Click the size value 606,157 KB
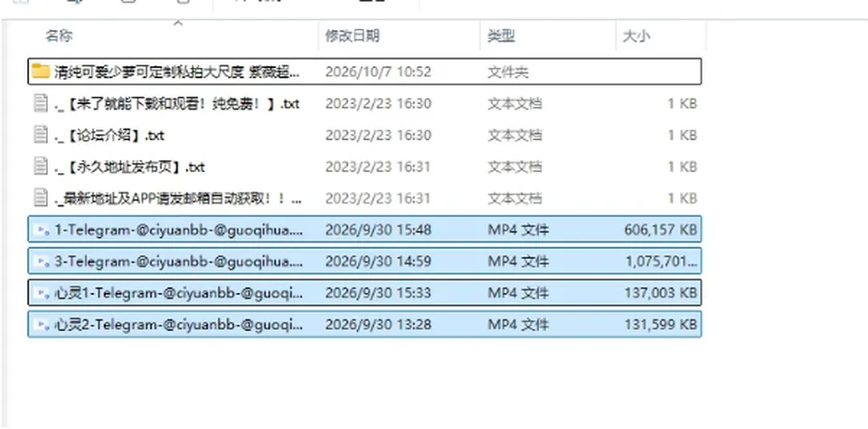This screenshot has height=429, width=868. pos(660,230)
